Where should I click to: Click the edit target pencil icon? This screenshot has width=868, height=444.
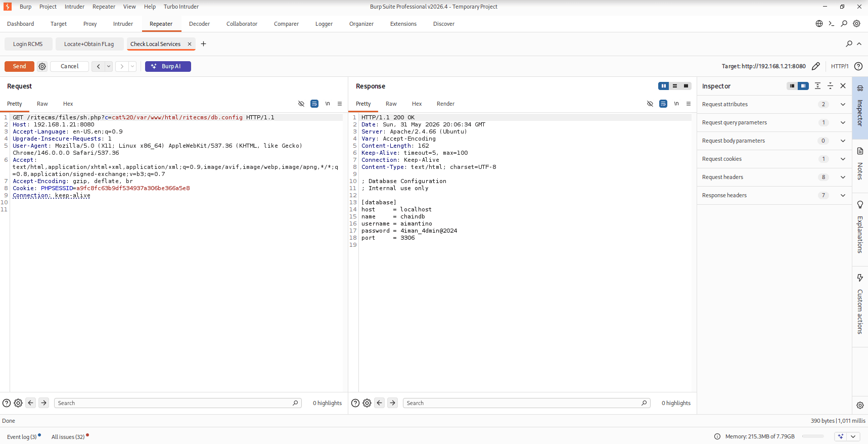[815, 66]
